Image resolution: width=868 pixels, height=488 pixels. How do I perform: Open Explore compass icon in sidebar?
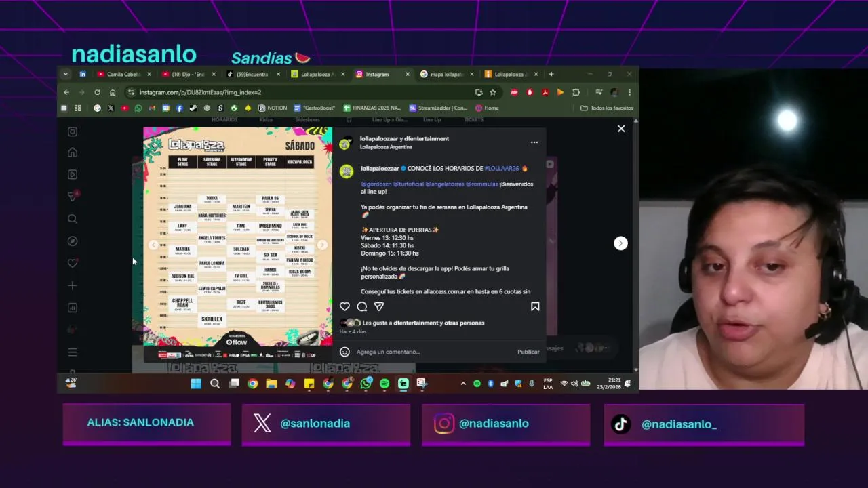point(73,241)
